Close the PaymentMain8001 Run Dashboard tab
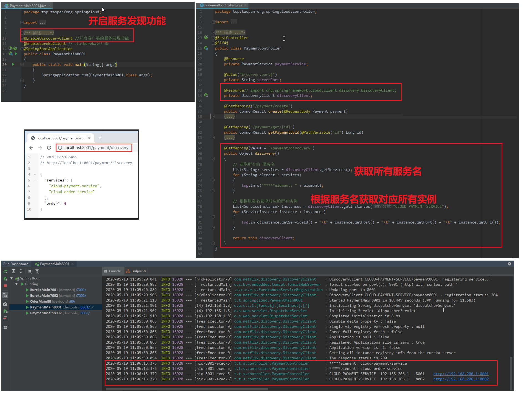 [73, 264]
